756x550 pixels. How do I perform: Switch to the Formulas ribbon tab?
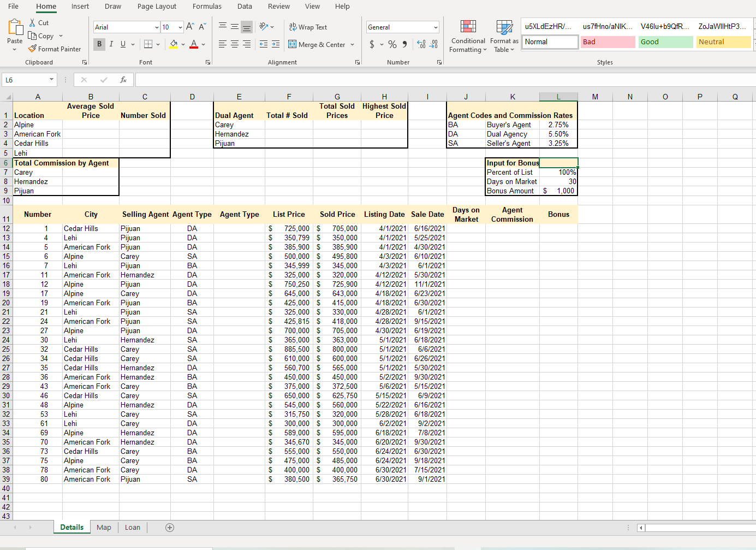coord(207,7)
